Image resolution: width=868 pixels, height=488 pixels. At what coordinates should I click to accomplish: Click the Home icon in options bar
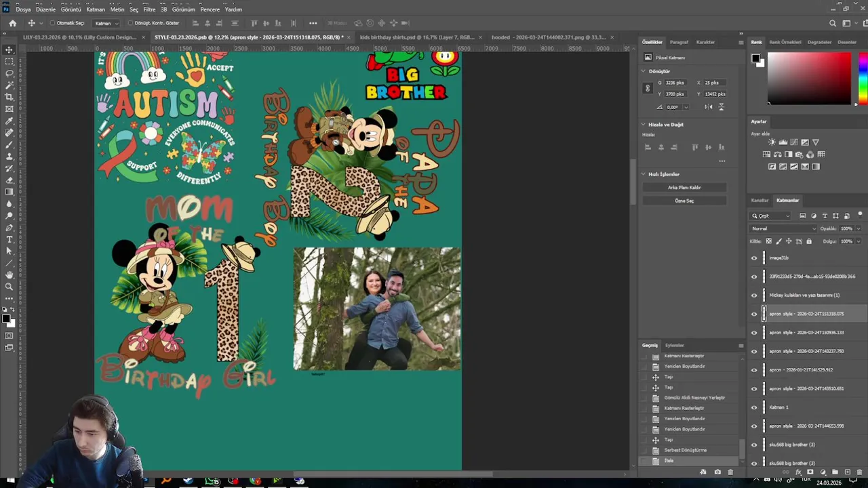click(x=12, y=23)
